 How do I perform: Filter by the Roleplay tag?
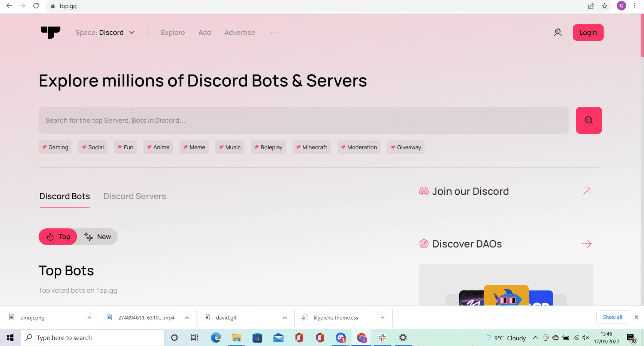[x=268, y=147]
